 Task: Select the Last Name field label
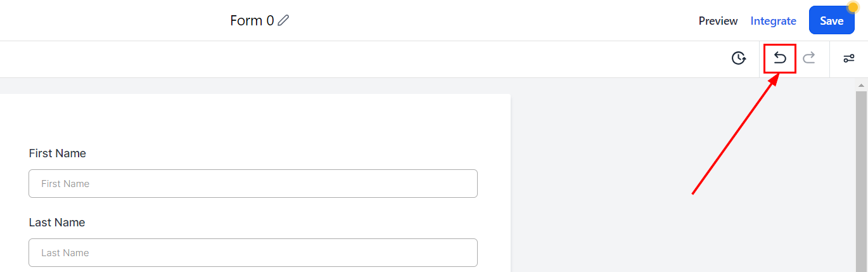(x=56, y=223)
